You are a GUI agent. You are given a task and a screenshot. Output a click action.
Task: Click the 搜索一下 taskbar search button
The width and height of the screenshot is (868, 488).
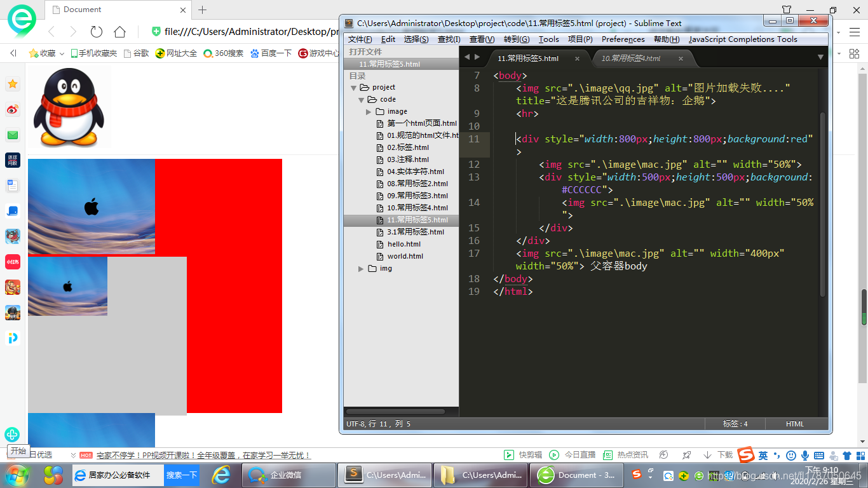182,475
